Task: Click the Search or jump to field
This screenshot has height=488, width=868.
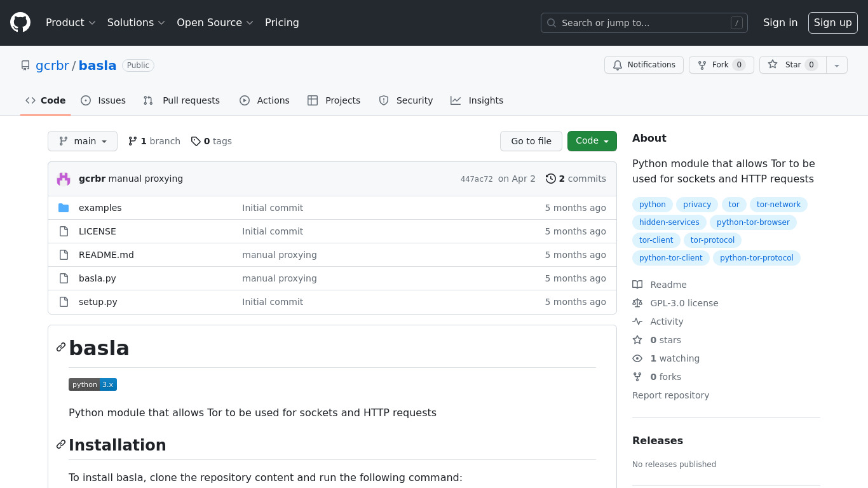Action: coord(644,23)
